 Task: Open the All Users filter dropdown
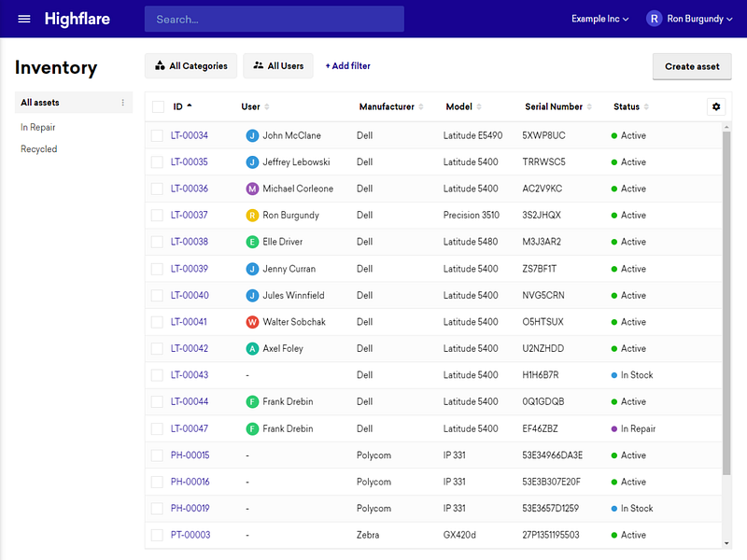coord(278,65)
